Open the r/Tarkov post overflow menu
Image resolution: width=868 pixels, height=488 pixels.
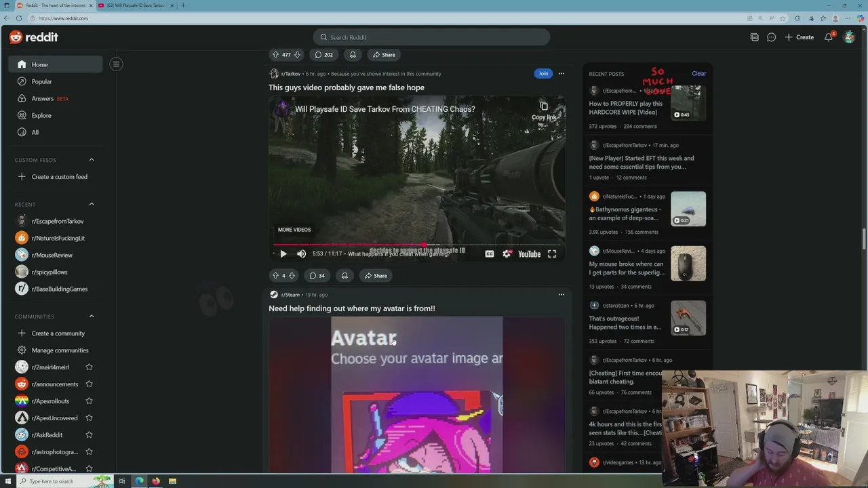click(561, 74)
